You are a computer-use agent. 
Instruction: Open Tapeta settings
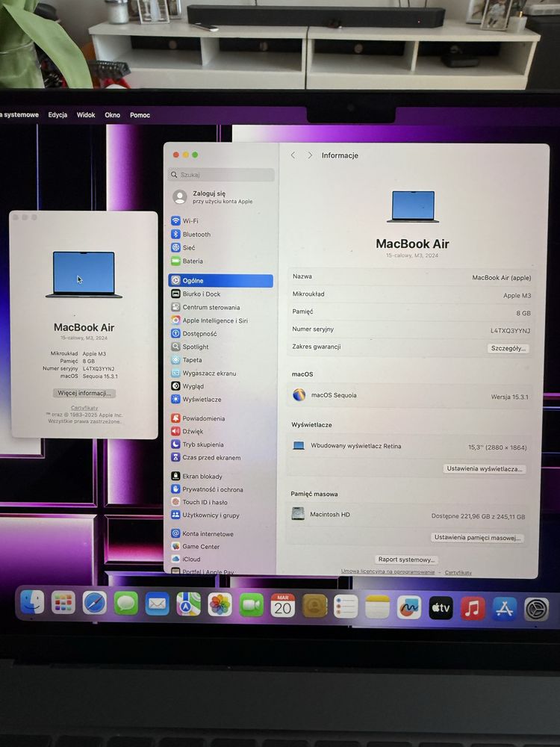pos(187,360)
